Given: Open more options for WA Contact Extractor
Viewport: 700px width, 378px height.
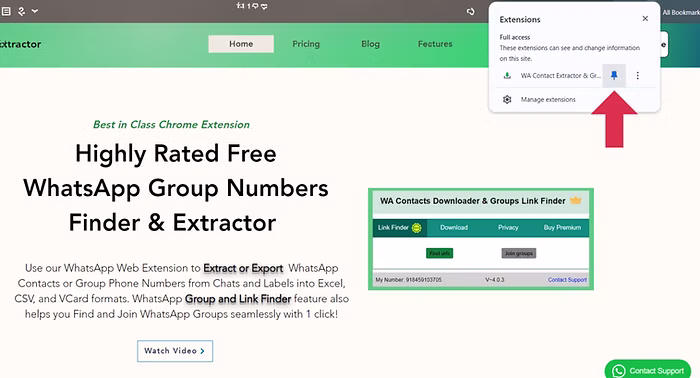Looking at the screenshot, I should [638, 75].
